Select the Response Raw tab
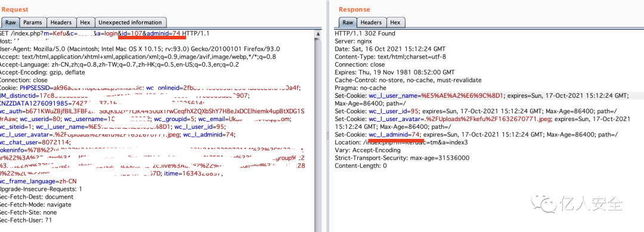This screenshot has width=644, height=232. pos(348,23)
